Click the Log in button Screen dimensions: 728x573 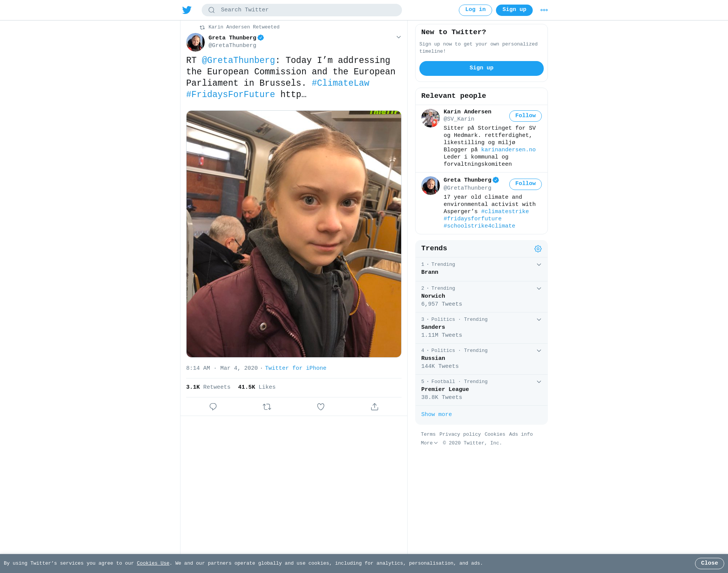tap(475, 10)
